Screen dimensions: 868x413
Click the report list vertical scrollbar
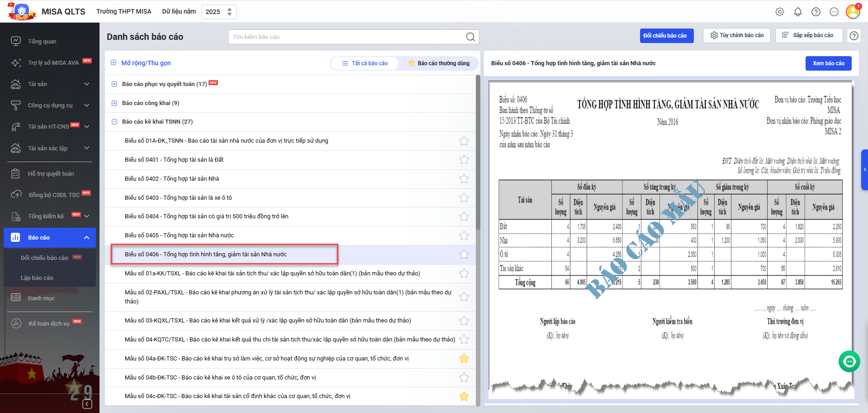coord(478,154)
